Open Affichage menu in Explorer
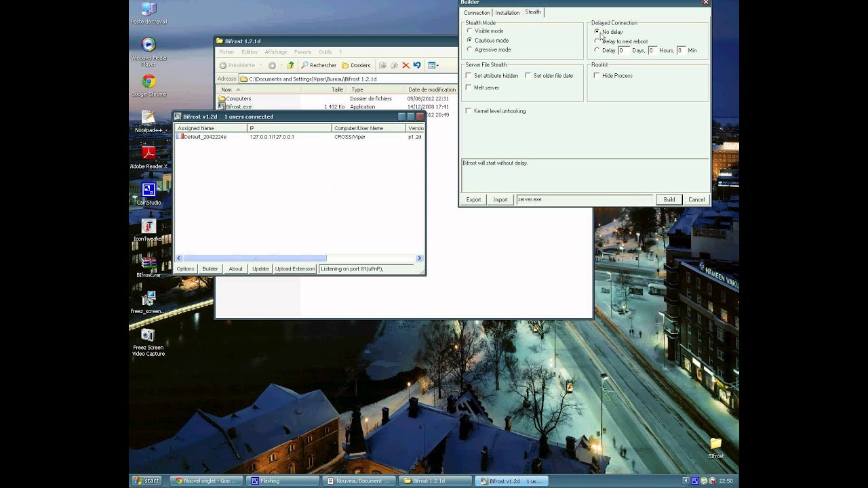The height and width of the screenshot is (488, 868). click(x=276, y=52)
